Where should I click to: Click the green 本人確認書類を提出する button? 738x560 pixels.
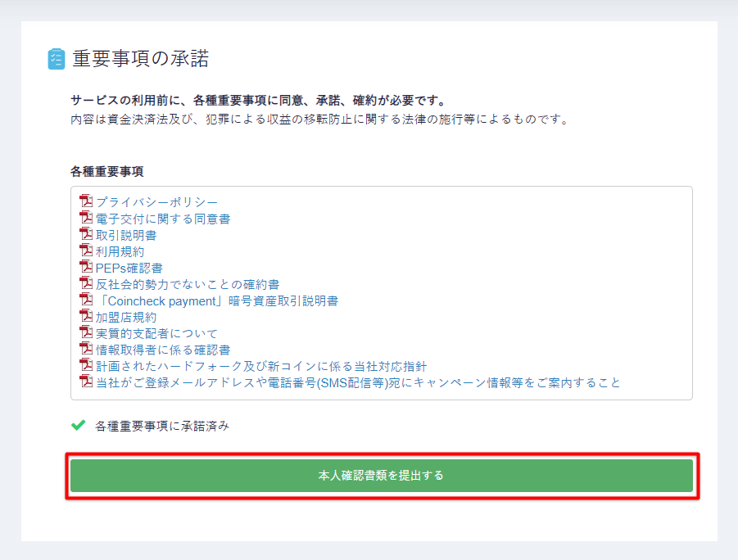click(x=382, y=476)
